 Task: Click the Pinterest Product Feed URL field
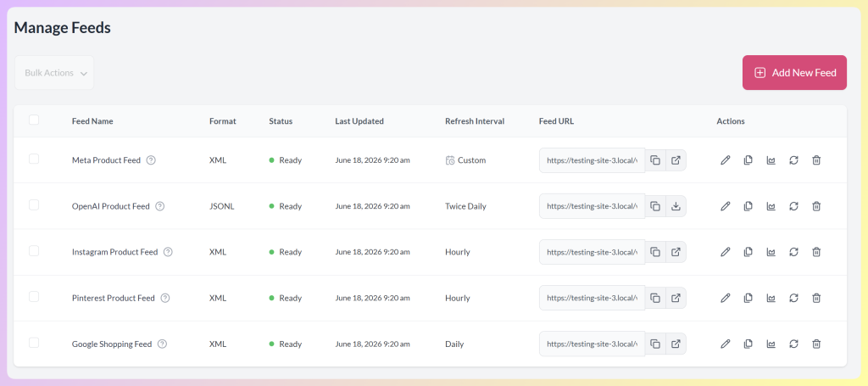(x=593, y=298)
